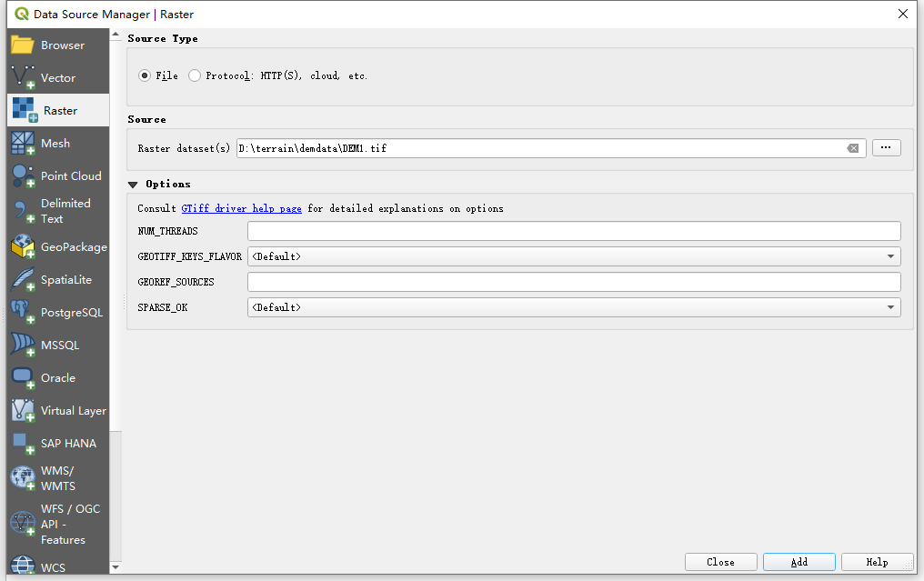Open Delimited Text comma icon
This screenshot has height=581, width=924.
23,211
